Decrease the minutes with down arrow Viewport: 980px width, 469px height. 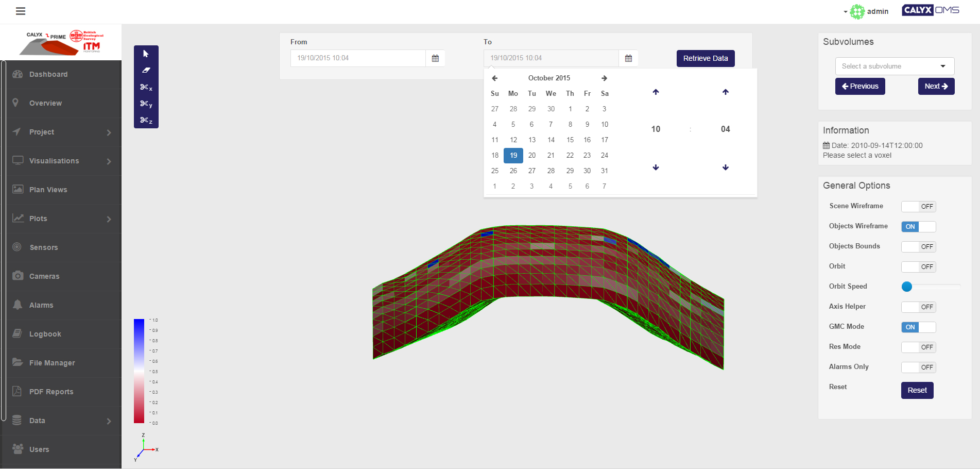click(x=725, y=167)
